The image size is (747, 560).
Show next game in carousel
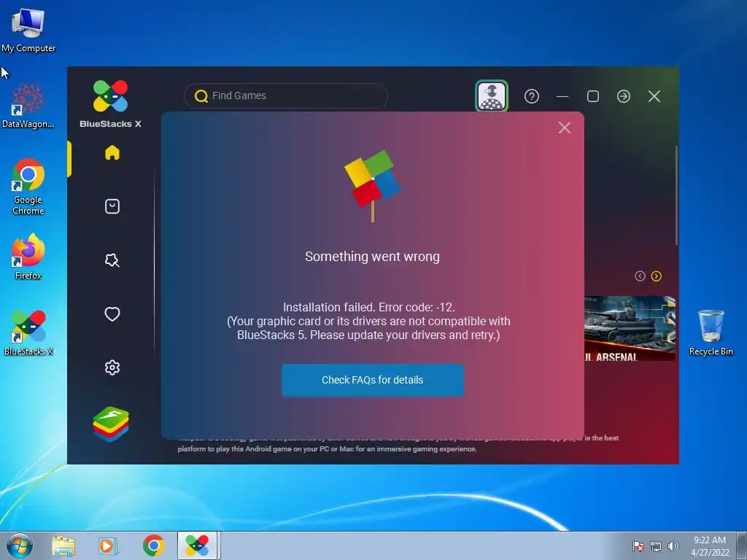click(x=656, y=276)
